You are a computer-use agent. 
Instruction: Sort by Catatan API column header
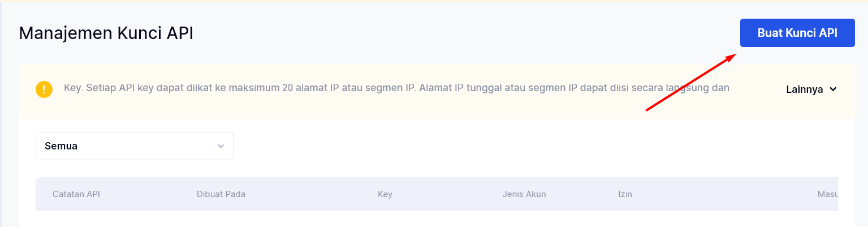pos(76,194)
